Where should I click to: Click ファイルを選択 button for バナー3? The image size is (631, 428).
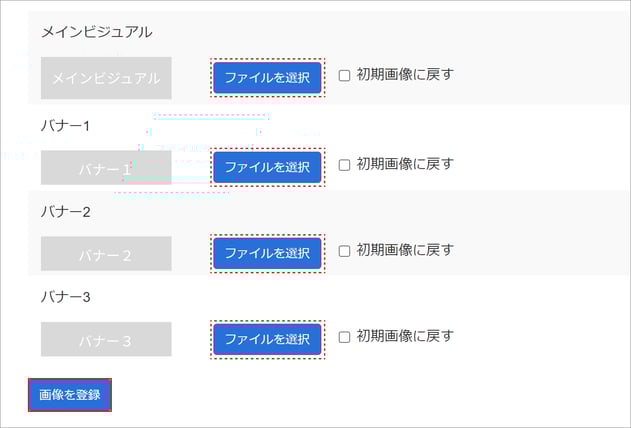point(267,339)
